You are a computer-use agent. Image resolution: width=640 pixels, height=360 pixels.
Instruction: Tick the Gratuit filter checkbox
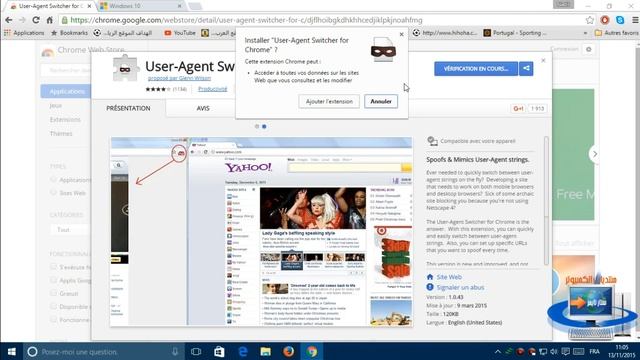[x=53, y=293]
